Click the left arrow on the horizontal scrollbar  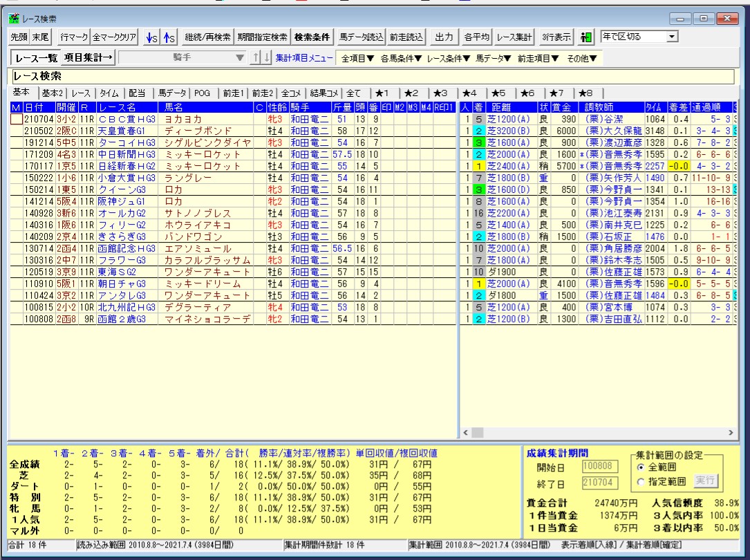pos(466,433)
